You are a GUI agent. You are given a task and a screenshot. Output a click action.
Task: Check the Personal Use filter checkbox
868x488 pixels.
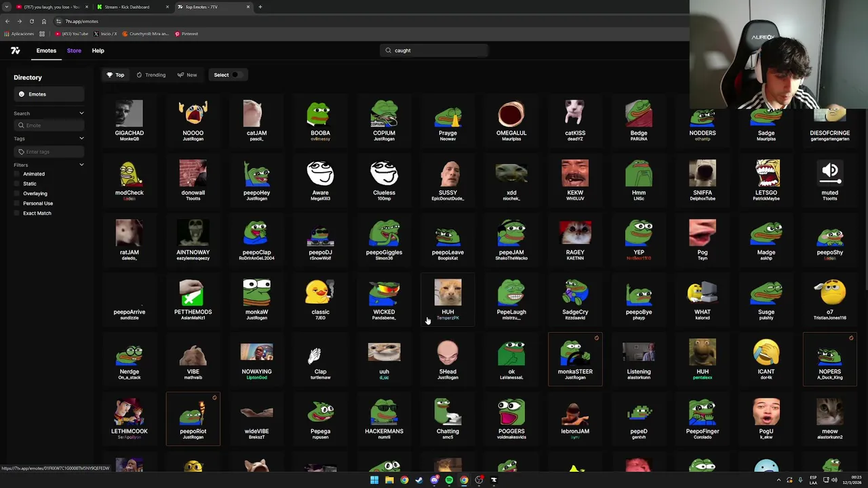coord(17,203)
